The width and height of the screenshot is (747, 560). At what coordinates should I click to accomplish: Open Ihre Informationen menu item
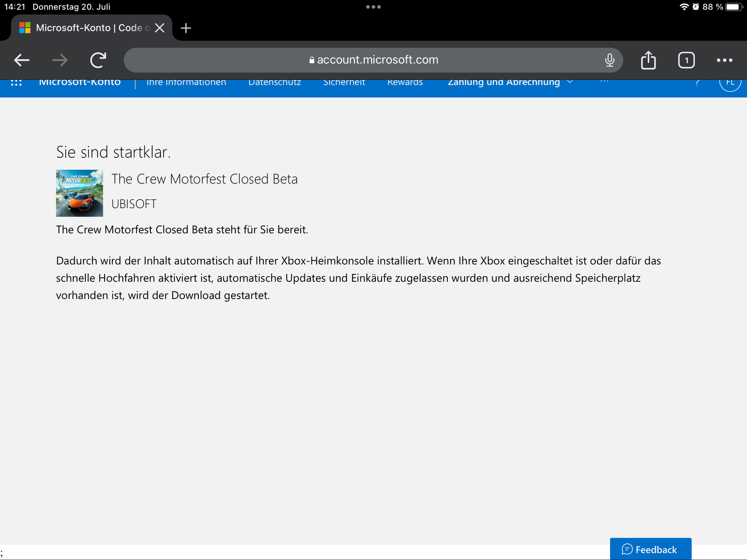(x=186, y=83)
